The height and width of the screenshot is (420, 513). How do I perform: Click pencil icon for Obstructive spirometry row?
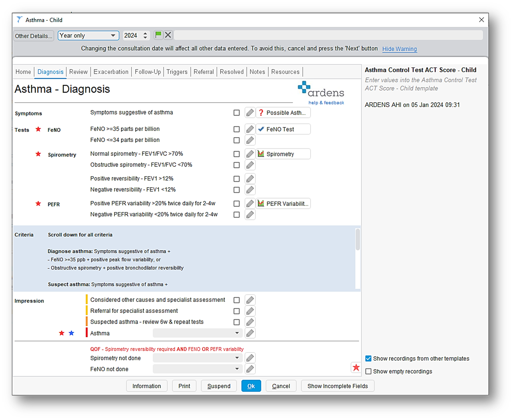click(x=250, y=165)
